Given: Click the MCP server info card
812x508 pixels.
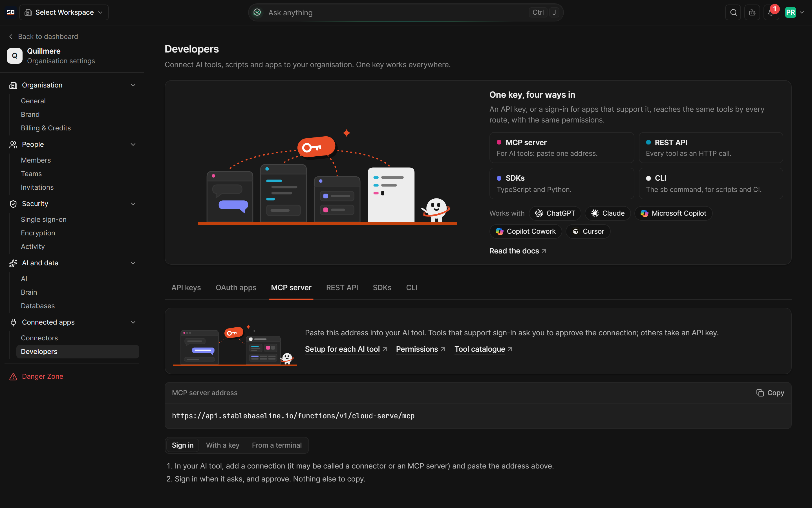Looking at the screenshot, I should point(562,148).
